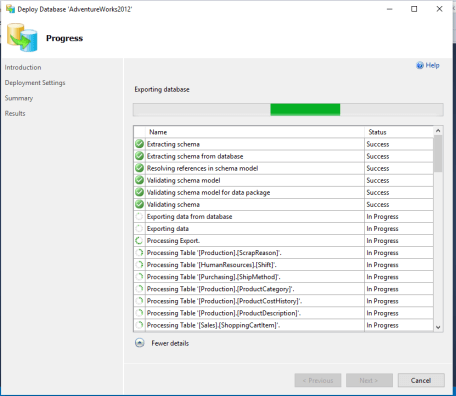This screenshot has height=396, width=456.
Task: Select Processing Table [HumanResources].[Shift] text
Action: (212, 265)
